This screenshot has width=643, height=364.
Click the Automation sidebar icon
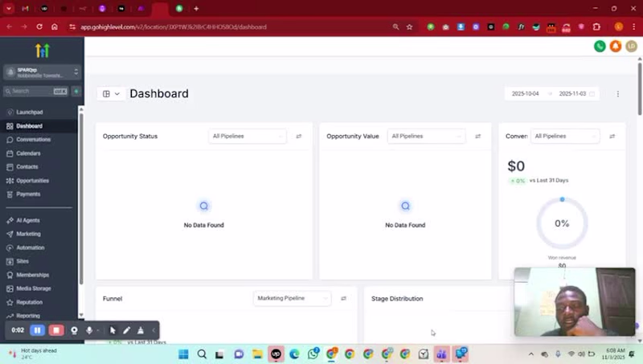[x=10, y=247]
